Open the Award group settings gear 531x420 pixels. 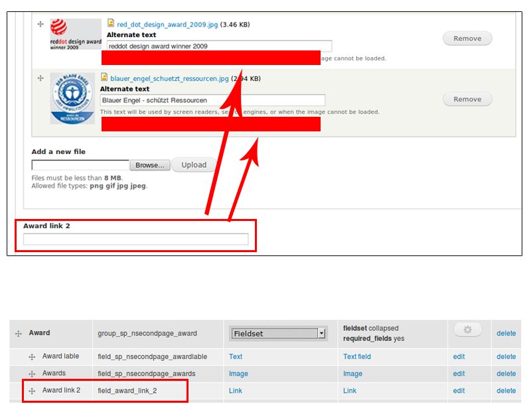(467, 330)
